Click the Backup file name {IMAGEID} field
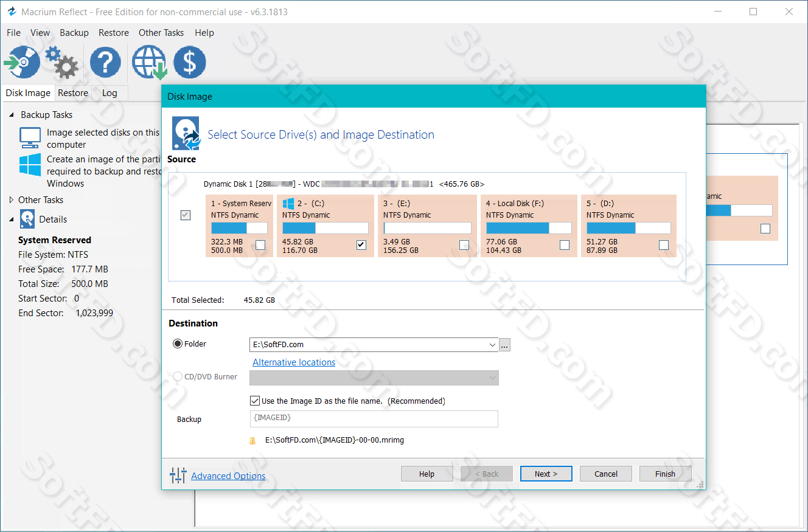808x532 pixels. 374,418
